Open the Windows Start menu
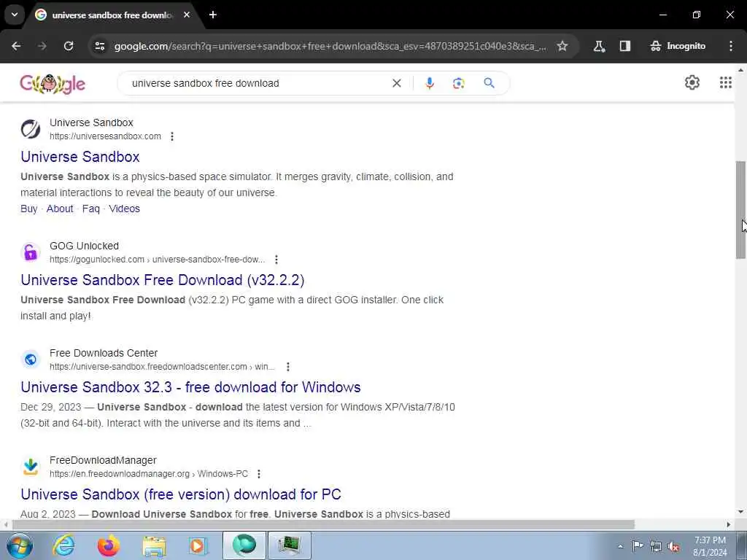This screenshot has height=560, width=747. click(x=20, y=545)
